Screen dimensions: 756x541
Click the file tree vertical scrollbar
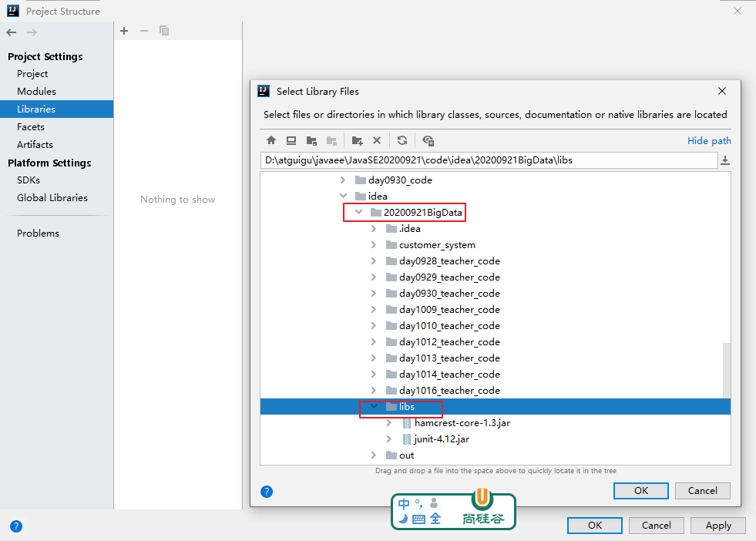pyautogui.click(x=727, y=371)
